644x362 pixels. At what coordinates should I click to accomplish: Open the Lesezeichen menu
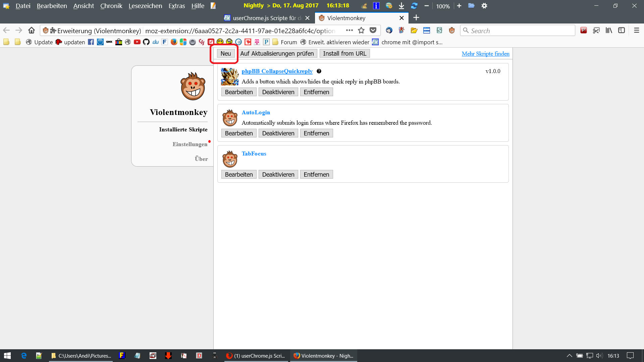[x=145, y=6]
